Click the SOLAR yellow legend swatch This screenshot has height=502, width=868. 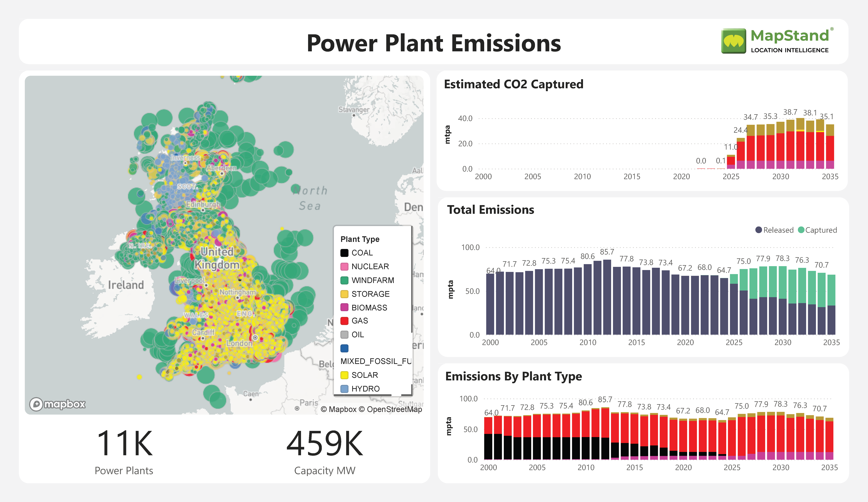pyautogui.click(x=344, y=375)
